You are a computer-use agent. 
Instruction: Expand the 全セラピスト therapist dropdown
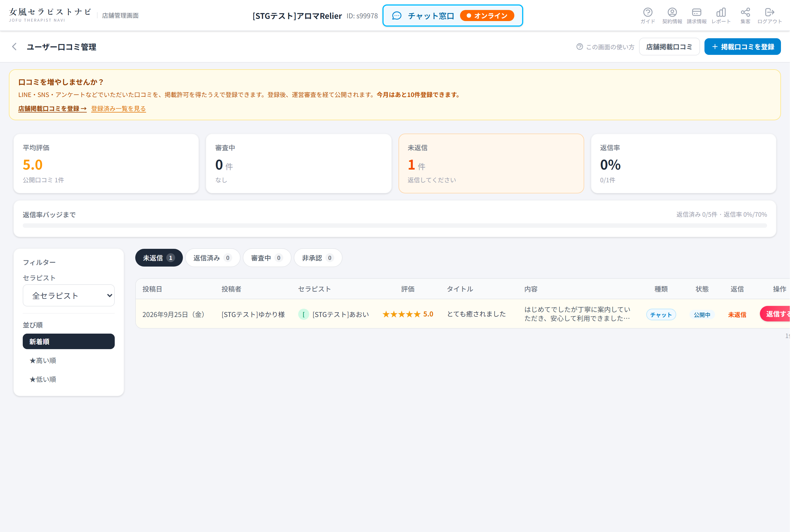point(68,295)
